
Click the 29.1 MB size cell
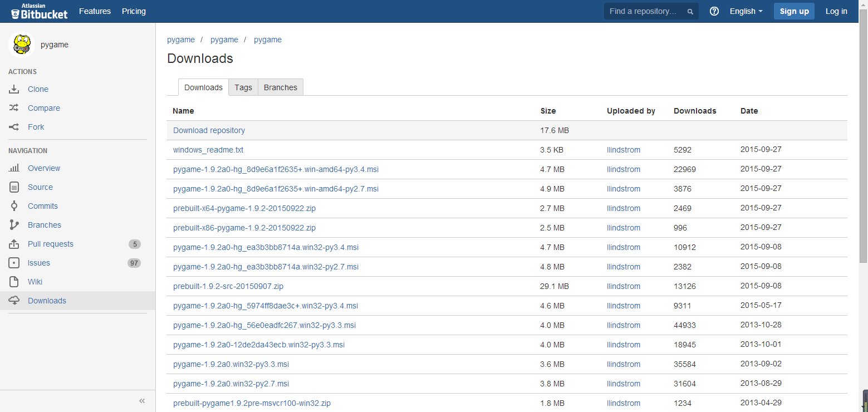tap(555, 286)
